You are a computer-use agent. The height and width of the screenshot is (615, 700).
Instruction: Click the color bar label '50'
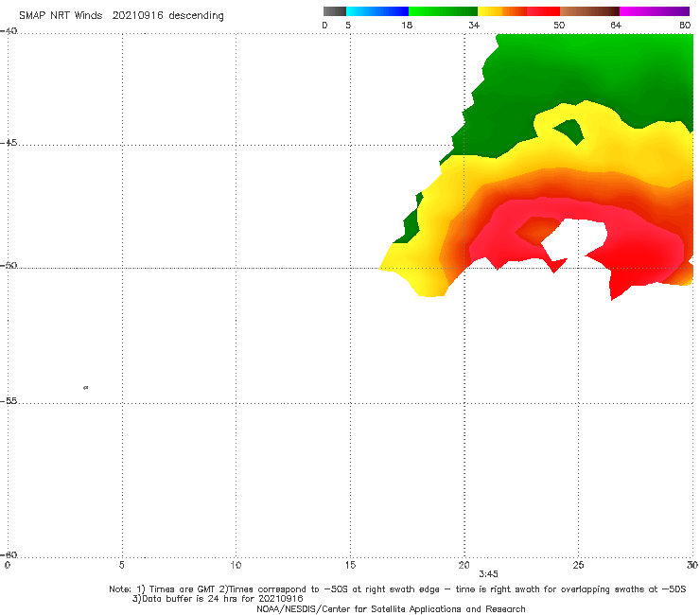pos(559,25)
